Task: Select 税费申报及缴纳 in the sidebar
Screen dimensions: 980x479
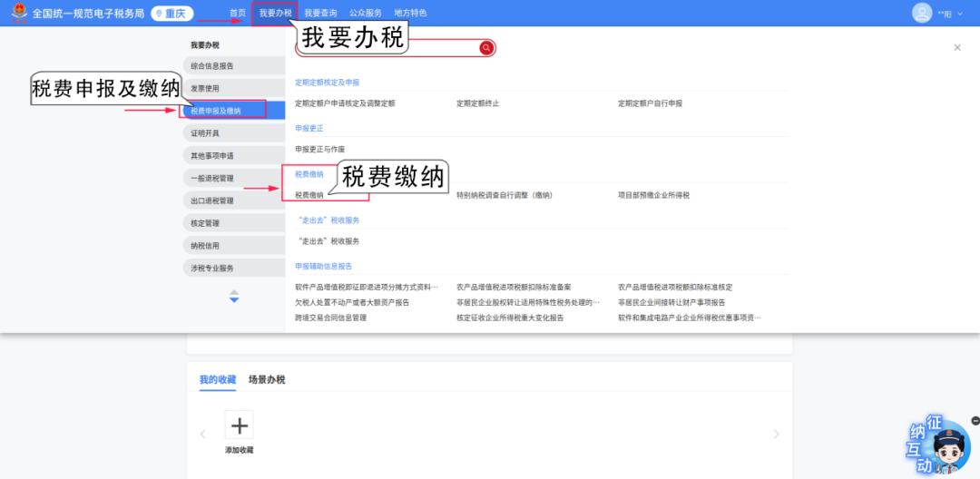Action: (x=216, y=111)
